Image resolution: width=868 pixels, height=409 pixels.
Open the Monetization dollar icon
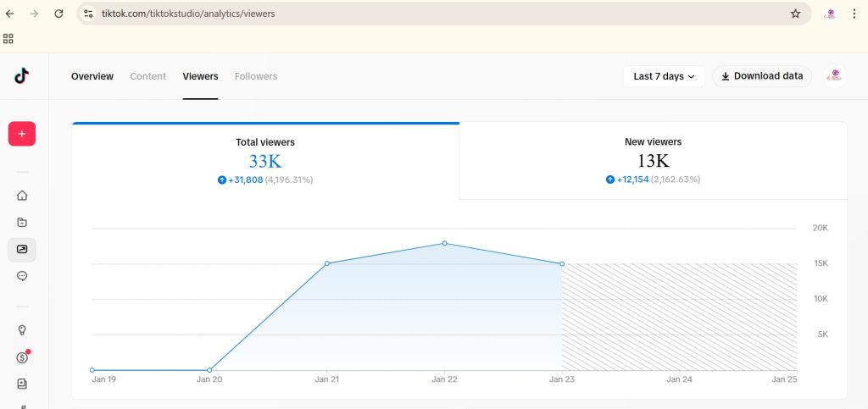pos(22,357)
